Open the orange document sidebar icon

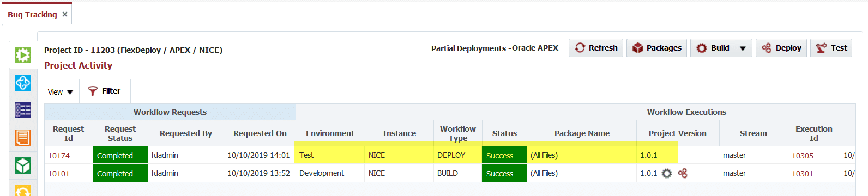(x=23, y=138)
